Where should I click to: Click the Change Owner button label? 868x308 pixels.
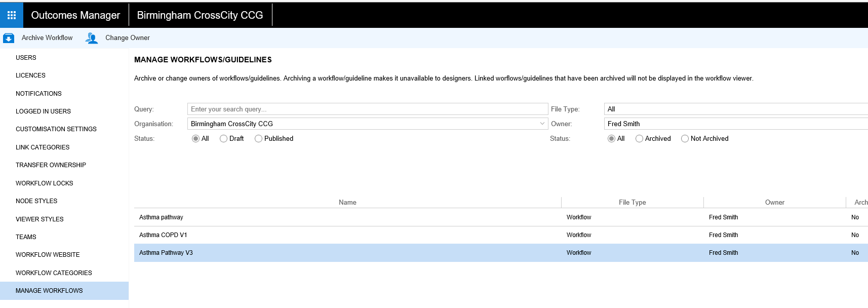pyautogui.click(x=127, y=38)
